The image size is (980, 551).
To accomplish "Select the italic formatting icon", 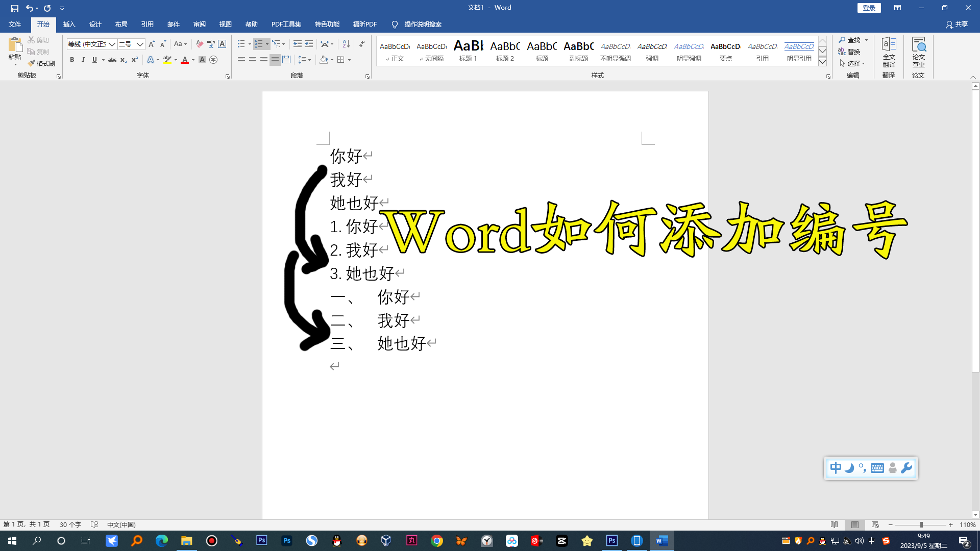I will click(x=83, y=60).
